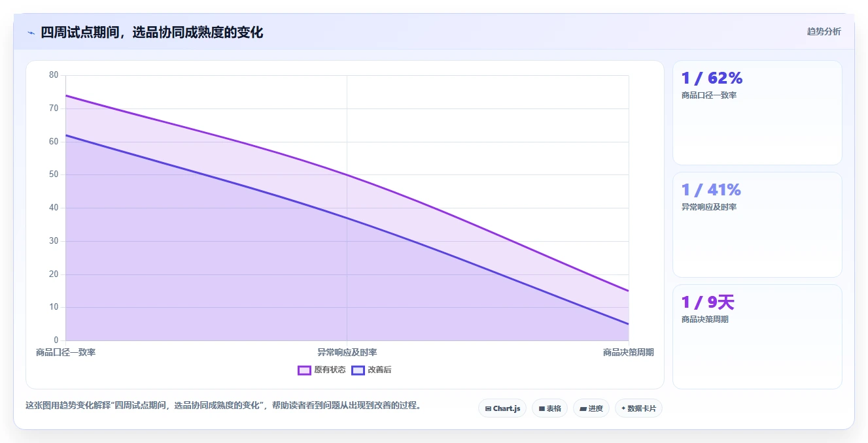
Task: Open the 1 / 9天 商品决策周期 card
Action: click(x=757, y=336)
